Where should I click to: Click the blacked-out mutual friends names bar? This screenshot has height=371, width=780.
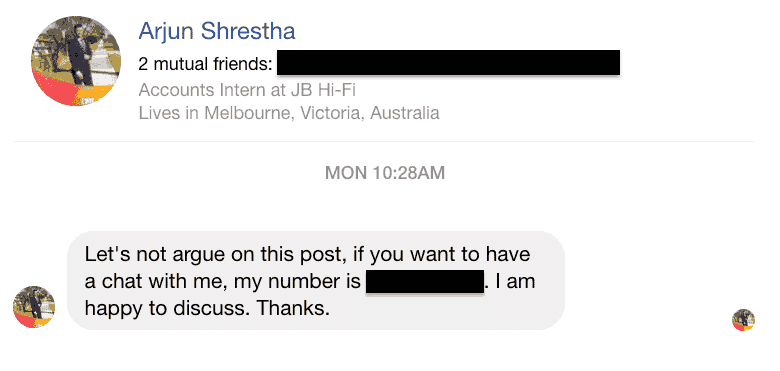click(x=448, y=63)
